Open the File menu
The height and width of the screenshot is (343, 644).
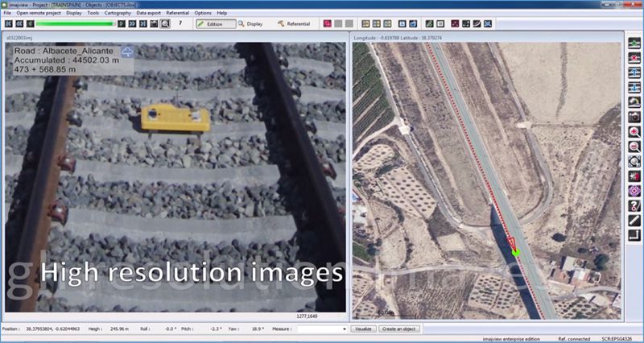click(7, 13)
